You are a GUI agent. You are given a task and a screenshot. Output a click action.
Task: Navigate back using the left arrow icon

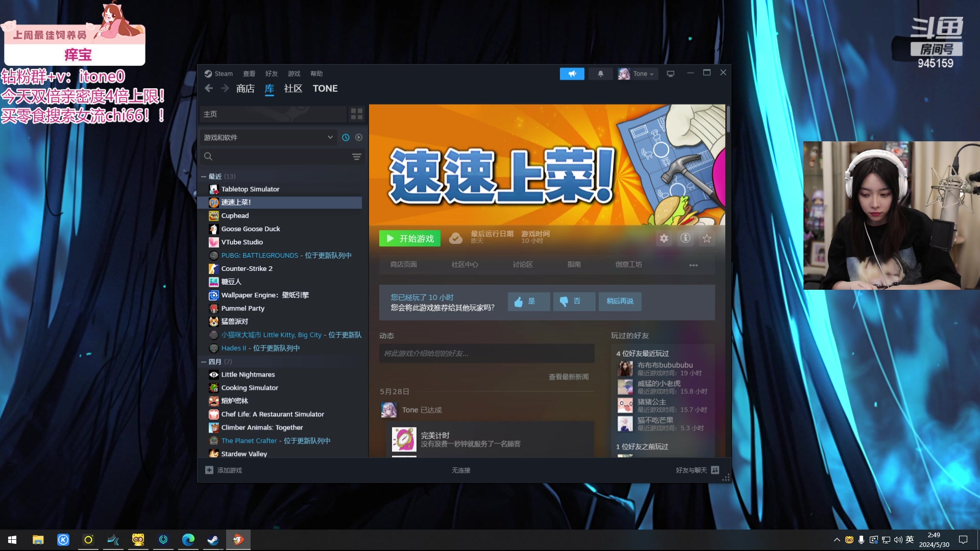(209, 88)
